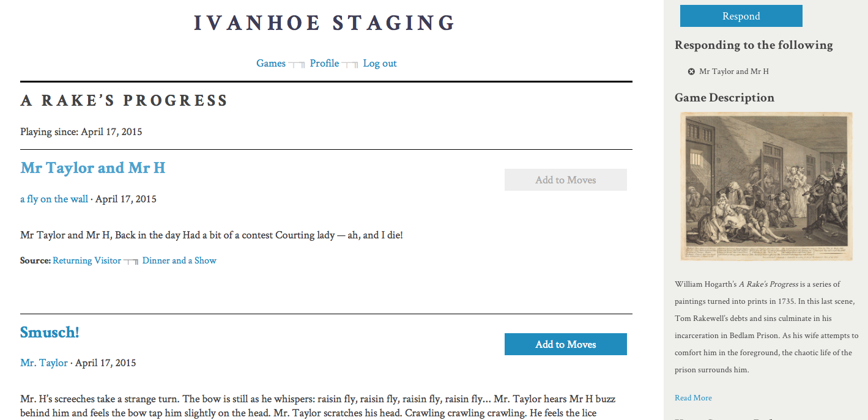Click the Game Description heading
Viewport: 868px width, 420px height.
point(724,98)
